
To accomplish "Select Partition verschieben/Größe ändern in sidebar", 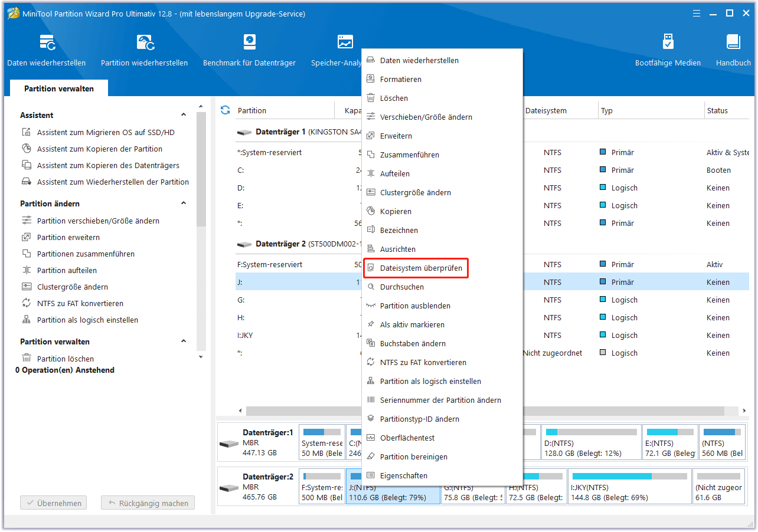I will click(x=98, y=221).
